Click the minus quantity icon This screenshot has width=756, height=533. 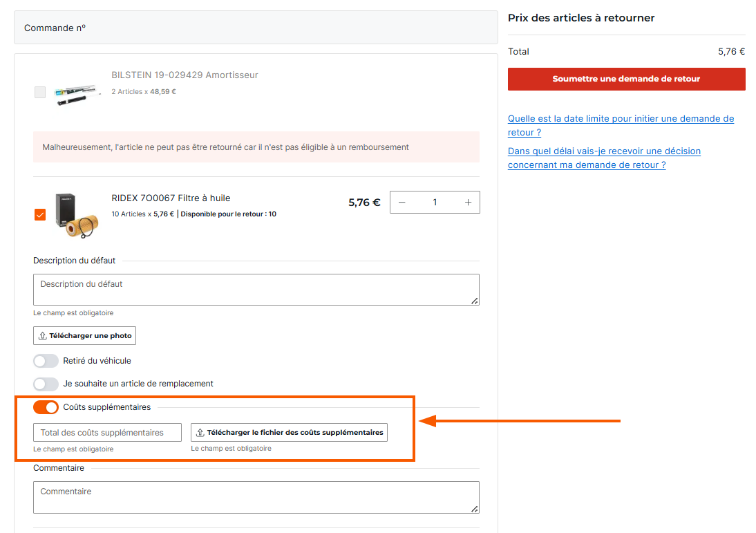point(401,203)
